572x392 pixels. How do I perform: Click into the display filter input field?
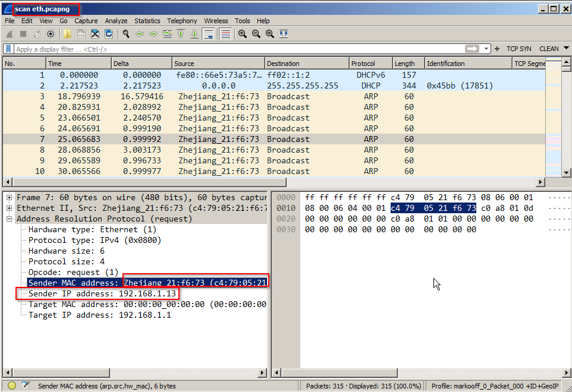pos(238,49)
